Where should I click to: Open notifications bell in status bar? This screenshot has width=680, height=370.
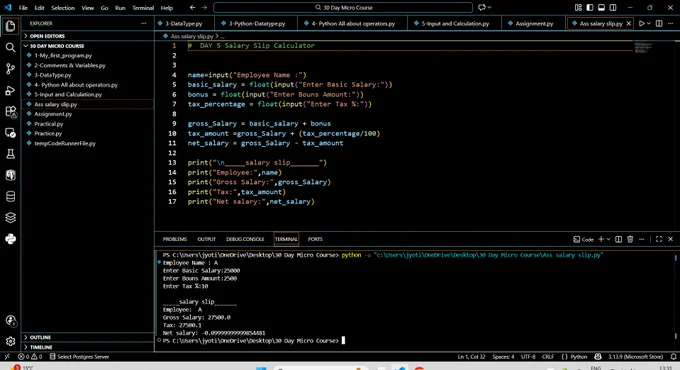click(673, 357)
